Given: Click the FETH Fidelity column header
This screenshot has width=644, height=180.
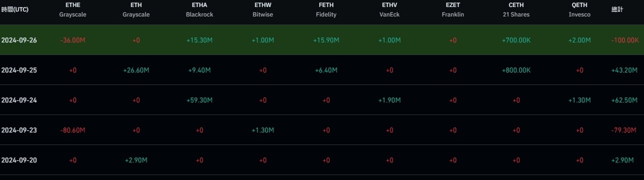Looking at the screenshot, I should [x=326, y=10].
